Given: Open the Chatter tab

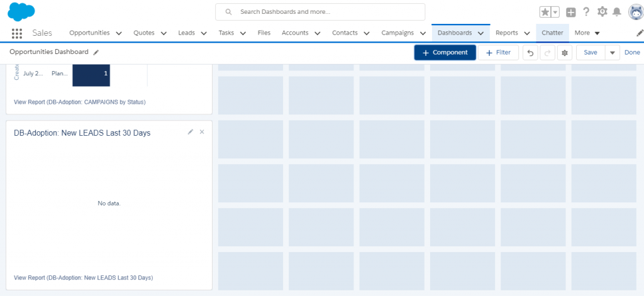Looking at the screenshot, I should 552,33.
